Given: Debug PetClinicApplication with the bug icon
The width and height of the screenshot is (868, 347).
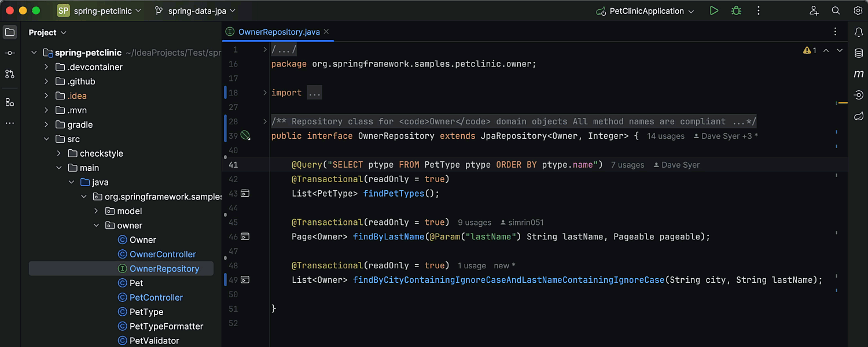Looking at the screenshot, I should coord(736,11).
